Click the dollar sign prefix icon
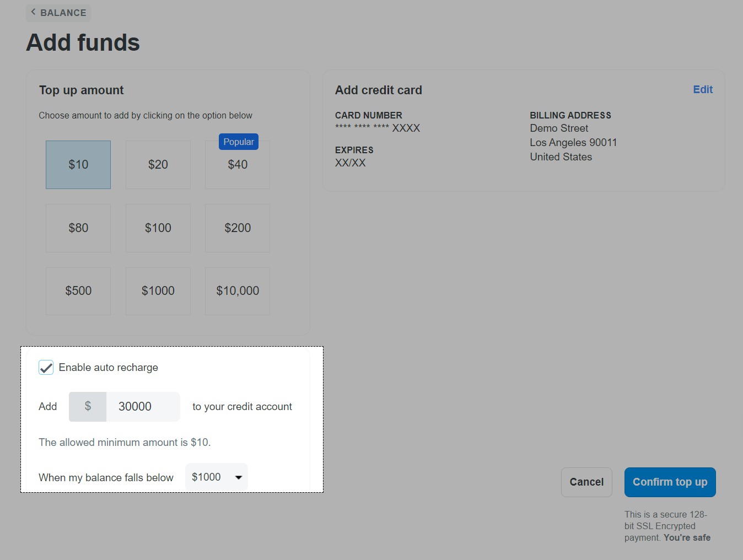Viewport: 743px width, 560px height. pos(88,407)
